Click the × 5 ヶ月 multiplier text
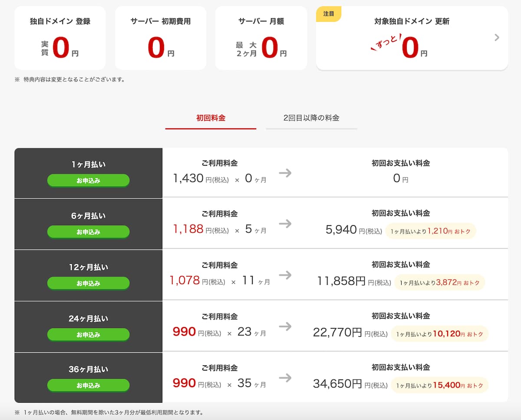Viewport: 521px width, 420px height. point(251,230)
